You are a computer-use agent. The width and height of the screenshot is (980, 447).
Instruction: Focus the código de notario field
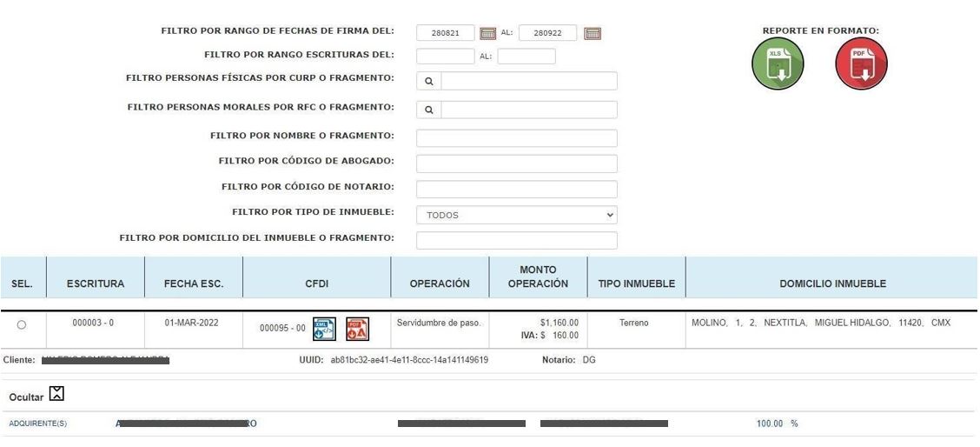pos(517,189)
